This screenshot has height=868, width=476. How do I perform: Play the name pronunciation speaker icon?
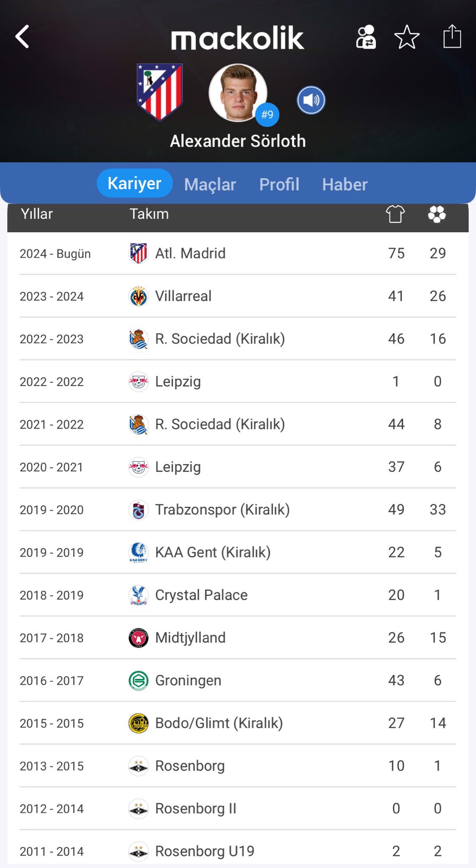tap(311, 100)
